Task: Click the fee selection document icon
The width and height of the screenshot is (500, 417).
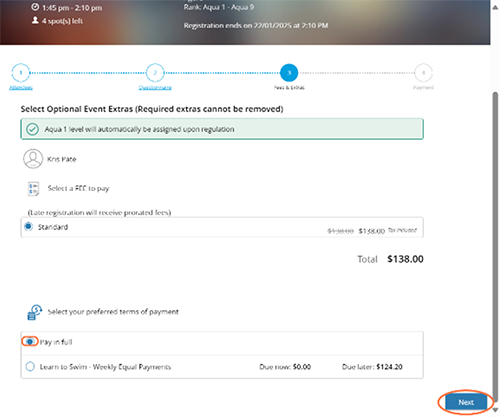Action: (34, 189)
